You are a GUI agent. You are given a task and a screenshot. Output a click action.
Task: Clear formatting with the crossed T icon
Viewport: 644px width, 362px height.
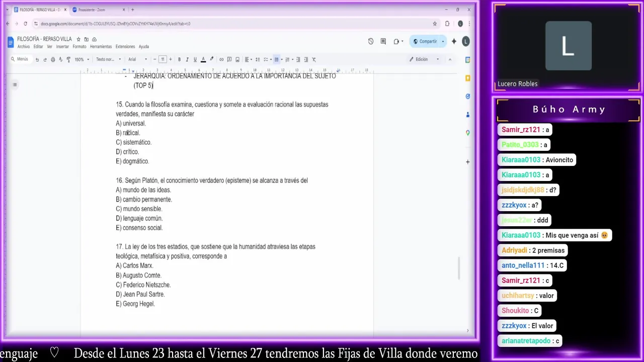coord(314,59)
